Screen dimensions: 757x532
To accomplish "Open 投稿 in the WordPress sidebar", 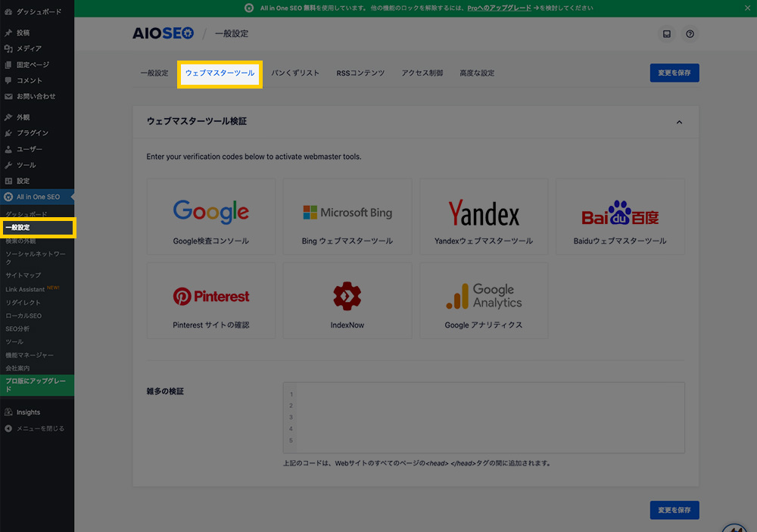I will tap(37, 33).
